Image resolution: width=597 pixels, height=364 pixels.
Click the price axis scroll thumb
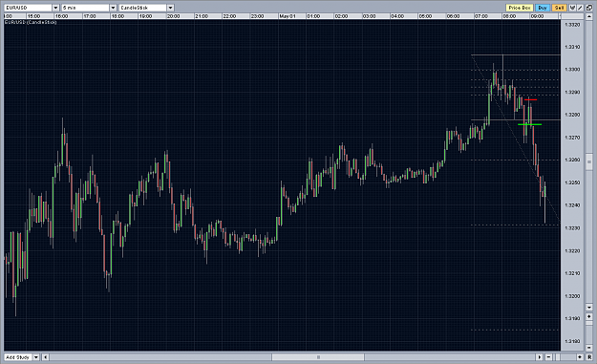pos(589,162)
